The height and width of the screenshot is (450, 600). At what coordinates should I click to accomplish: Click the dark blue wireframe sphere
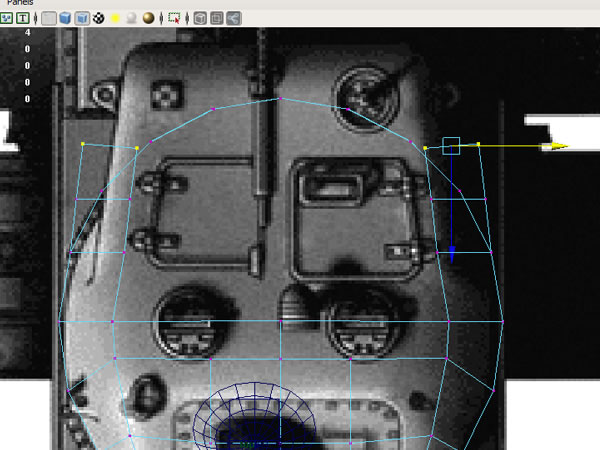click(x=254, y=416)
